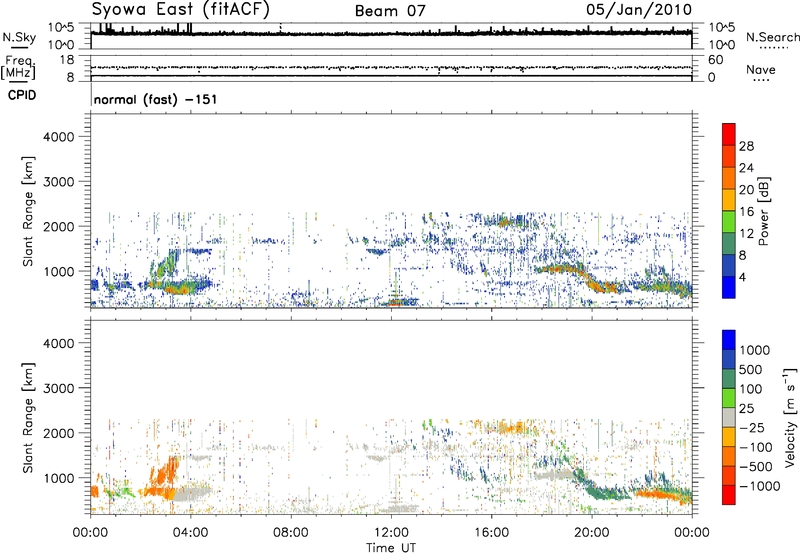Click velocity scale value -1000
Screen dimensions: 800x554
point(760,486)
